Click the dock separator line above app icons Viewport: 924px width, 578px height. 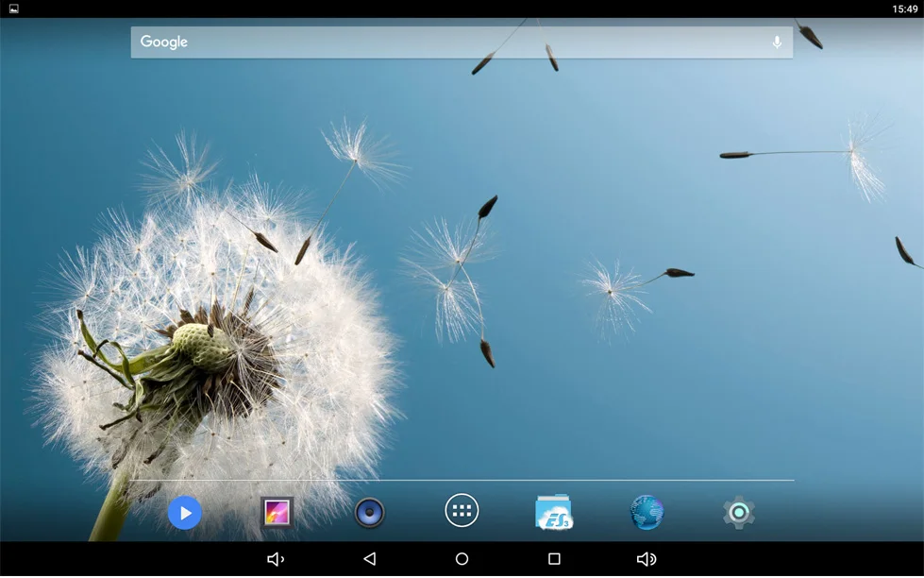[x=462, y=481]
